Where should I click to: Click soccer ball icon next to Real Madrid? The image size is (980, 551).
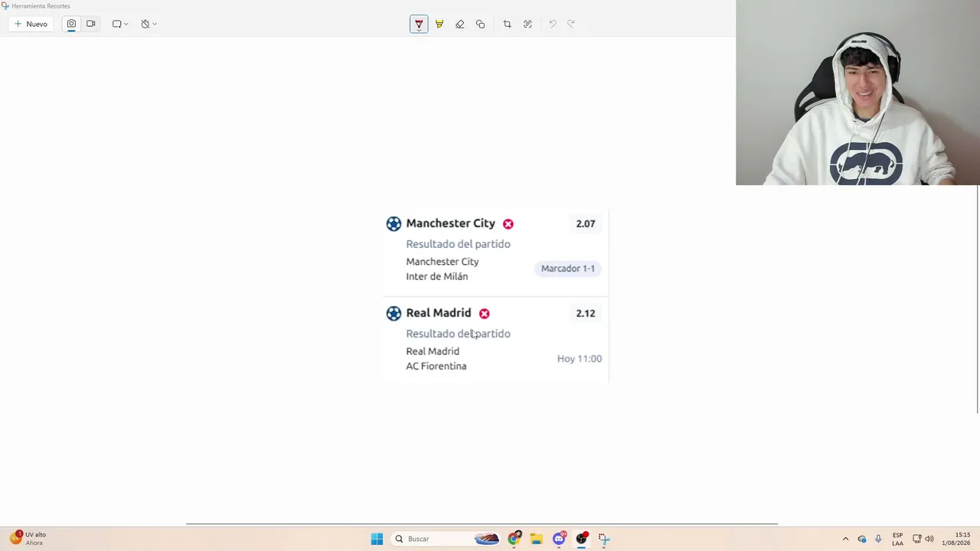394,313
